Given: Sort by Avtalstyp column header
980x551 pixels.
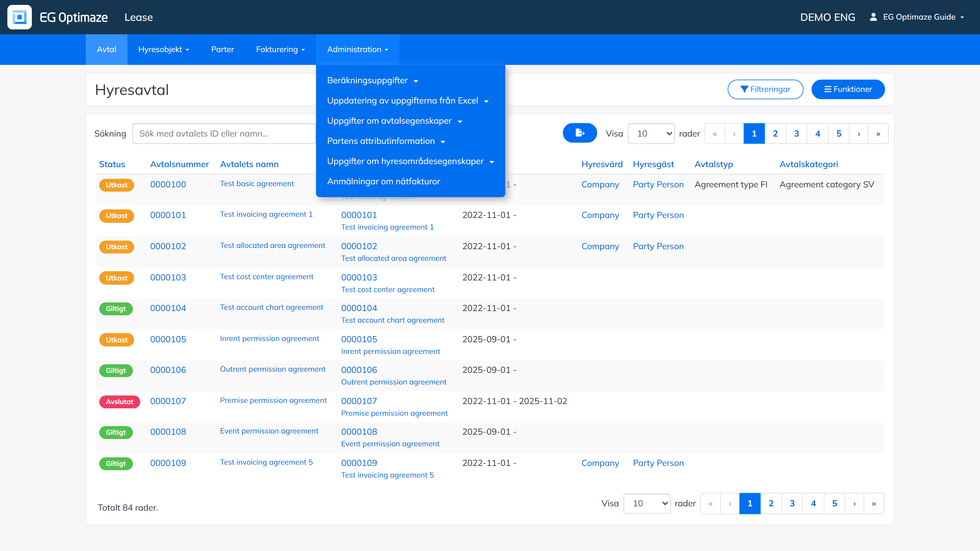Looking at the screenshot, I should point(714,164).
